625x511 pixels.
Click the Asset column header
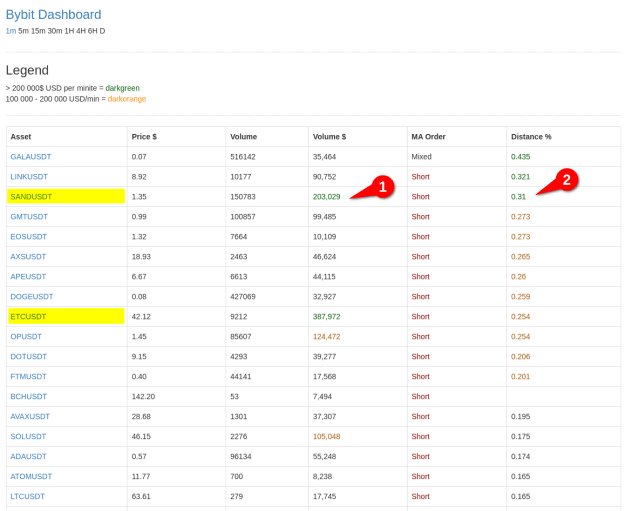pyautogui.click(x=21, y=137)
